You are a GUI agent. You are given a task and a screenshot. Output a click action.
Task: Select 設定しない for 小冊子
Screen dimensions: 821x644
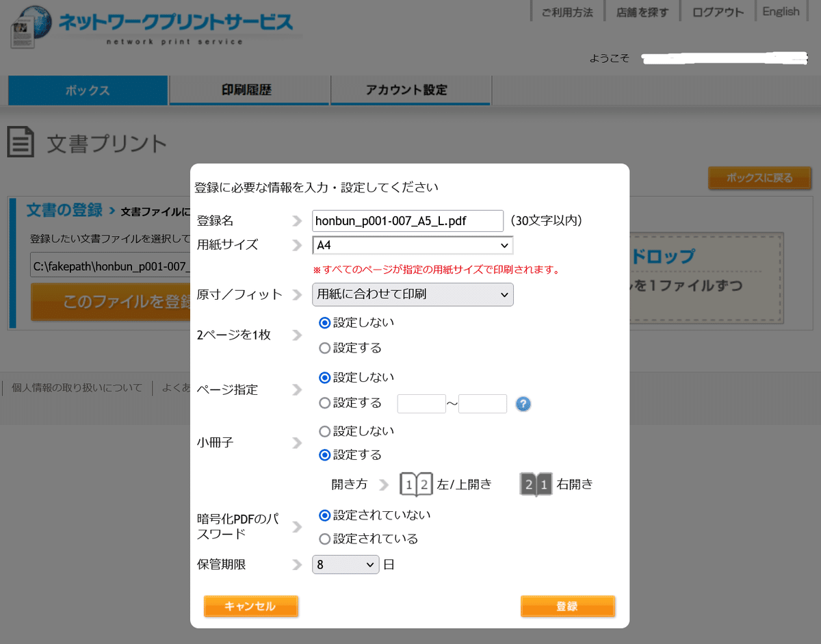[325, 431]
